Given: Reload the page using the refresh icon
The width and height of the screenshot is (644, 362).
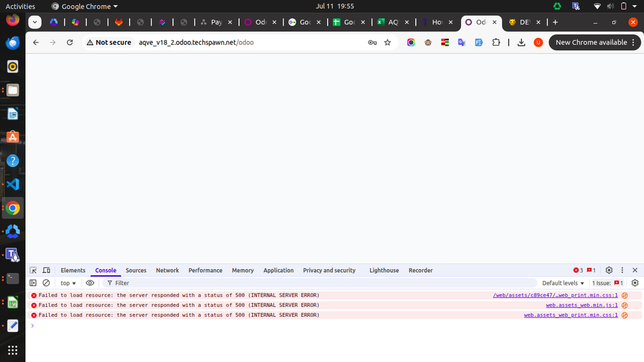Looking at the screenshot, I should [x=70, y=42].
